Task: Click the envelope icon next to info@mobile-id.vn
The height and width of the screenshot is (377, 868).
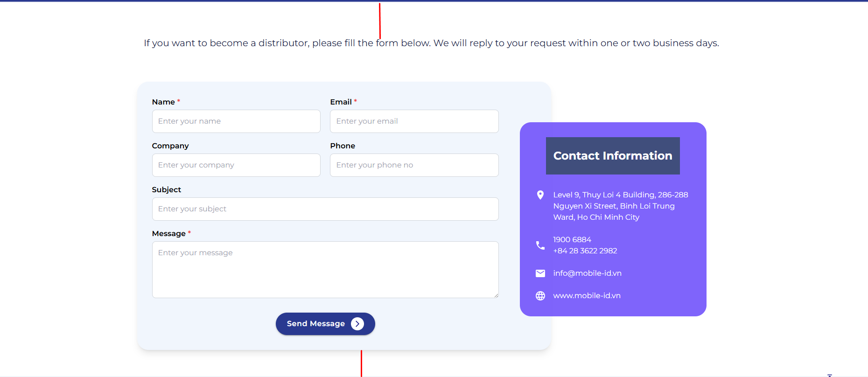Action: (540, 273)
